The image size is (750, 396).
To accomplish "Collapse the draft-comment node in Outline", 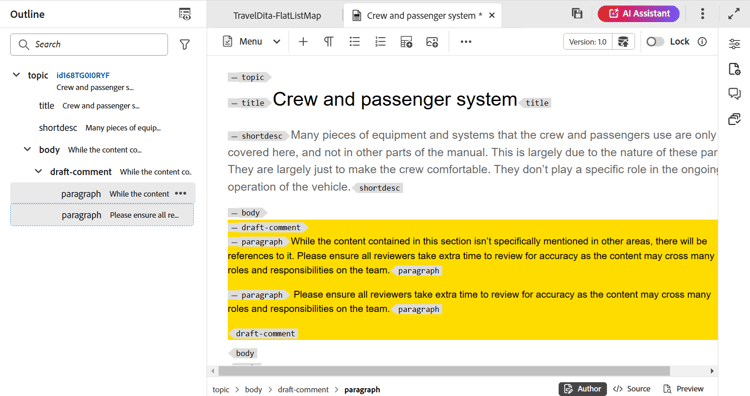I will point(38,171).
